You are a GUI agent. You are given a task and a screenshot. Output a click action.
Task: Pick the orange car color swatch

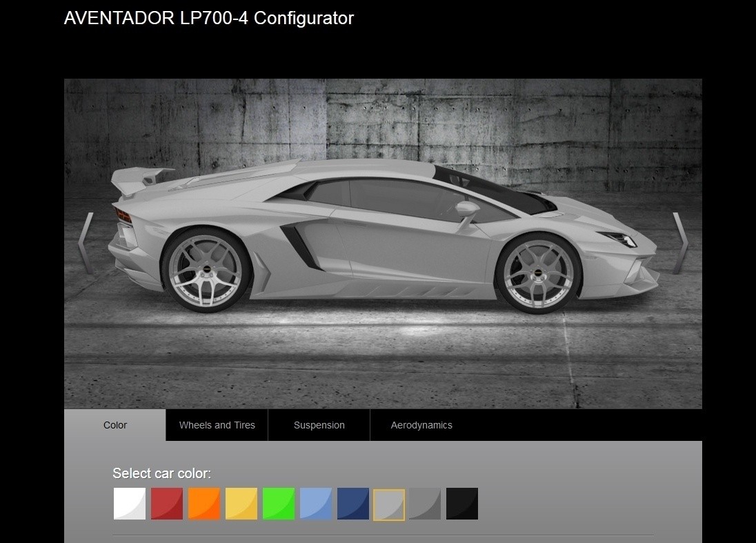point(204,504)
